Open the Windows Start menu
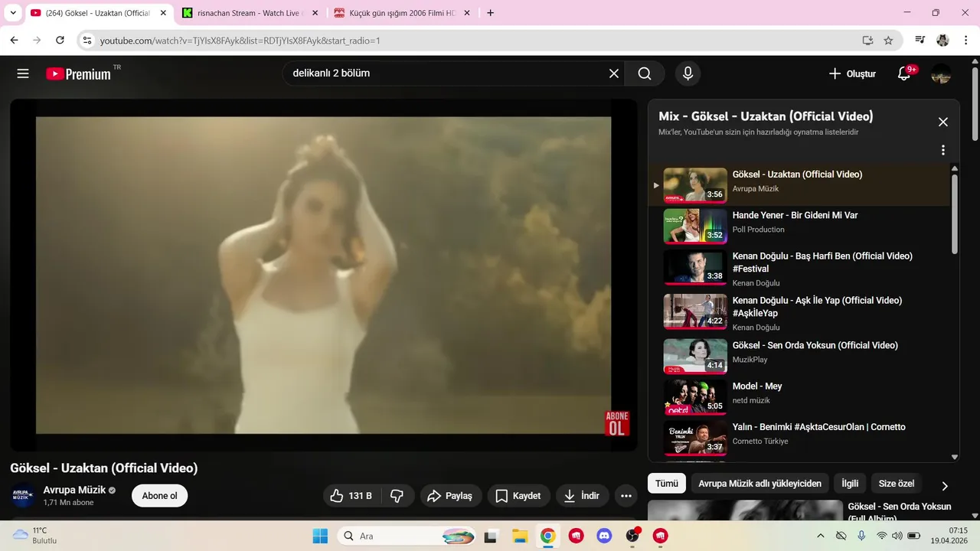 pyautogui.click(x=320, y=536)
